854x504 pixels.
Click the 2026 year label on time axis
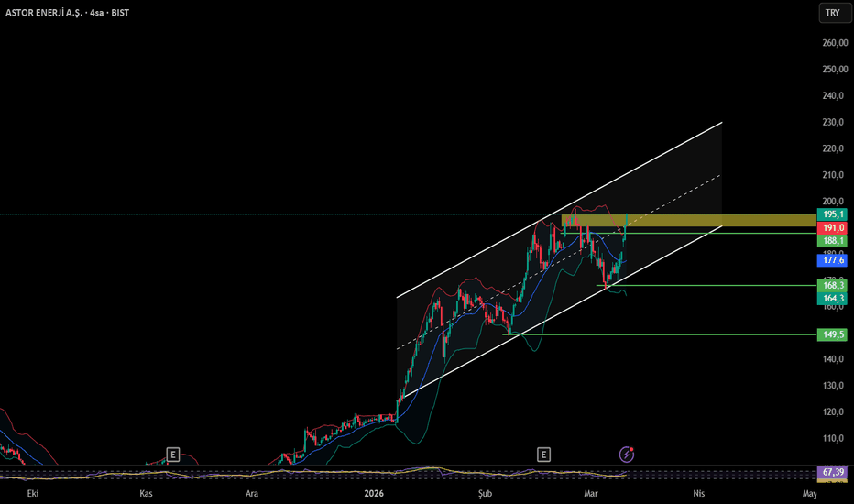click(374, 493)
